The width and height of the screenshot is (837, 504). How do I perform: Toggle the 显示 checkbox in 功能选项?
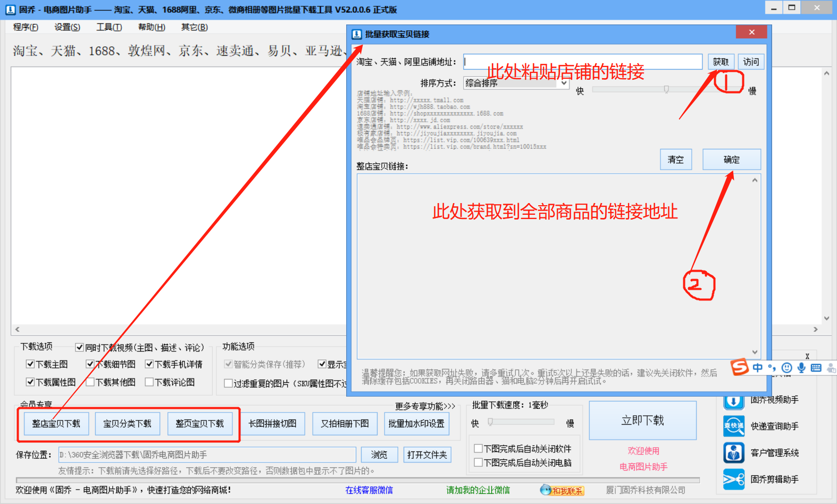click(x=322, y=364)
